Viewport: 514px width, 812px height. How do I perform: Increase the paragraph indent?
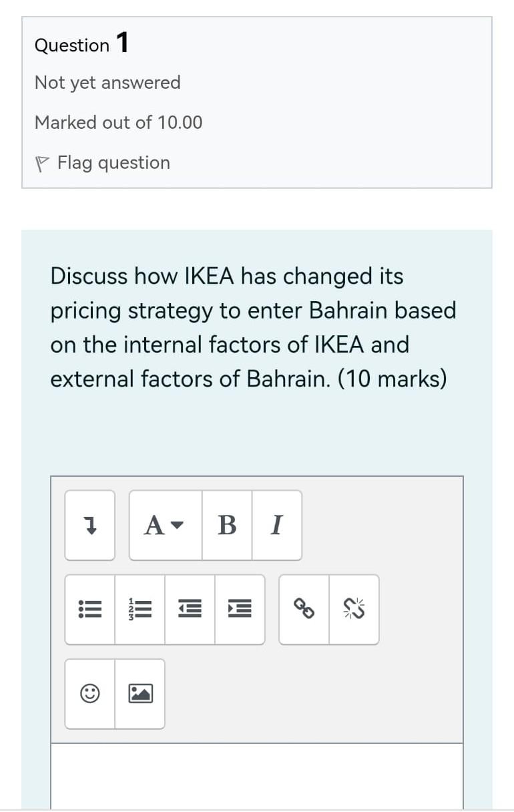[x=239, y=609]
